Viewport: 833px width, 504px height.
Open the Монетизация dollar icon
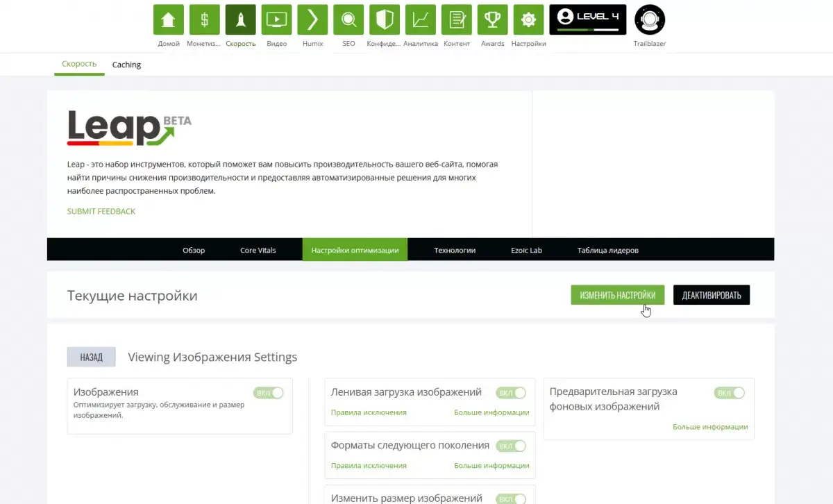pyautogui.click(x=205, y=19)
